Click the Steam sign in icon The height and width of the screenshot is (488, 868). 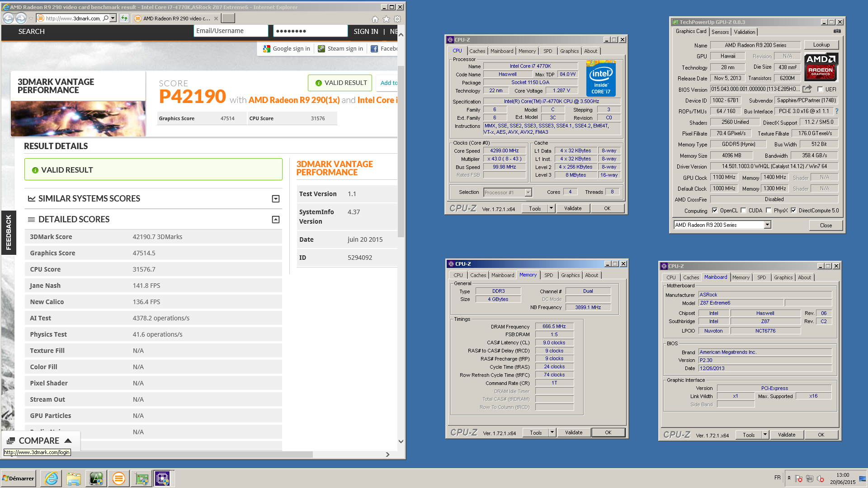click(x=321, y=49)
